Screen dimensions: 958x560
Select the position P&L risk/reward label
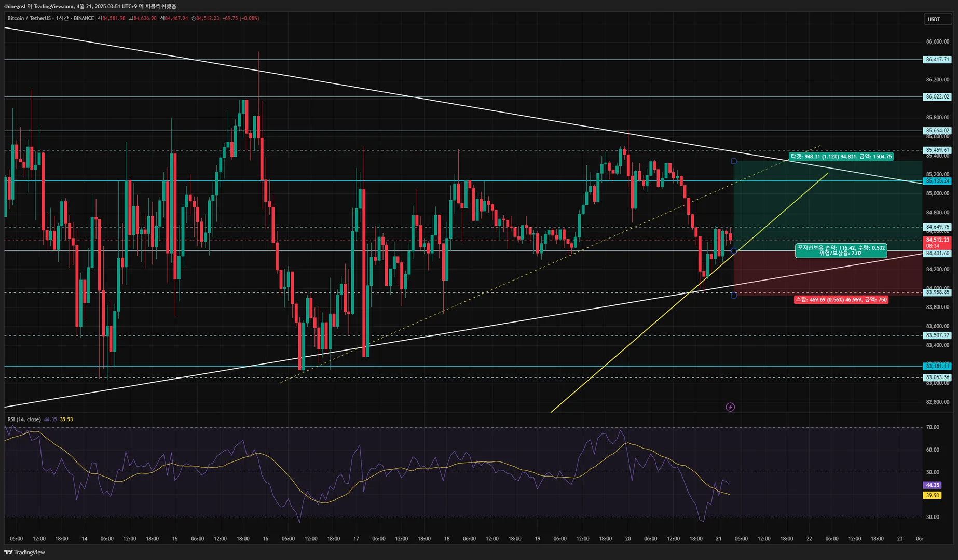tap(841, 250)
